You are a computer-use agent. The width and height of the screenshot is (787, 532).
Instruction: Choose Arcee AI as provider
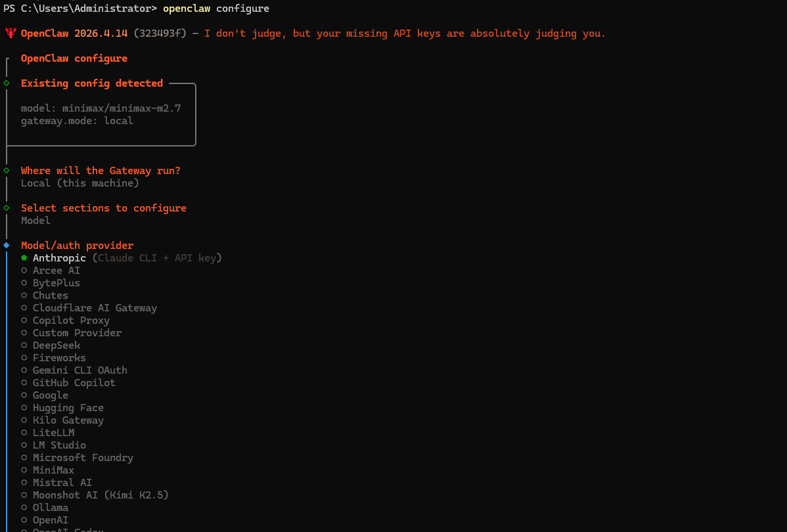56,271
